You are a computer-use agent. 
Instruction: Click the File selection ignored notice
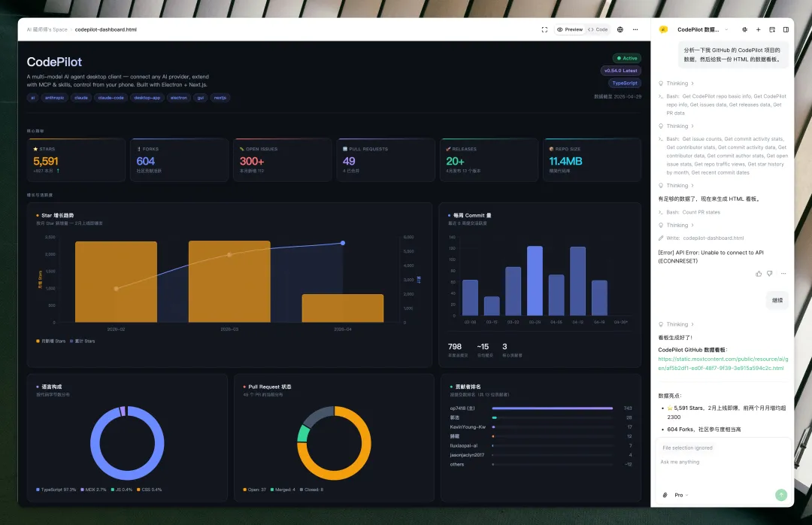687,448
